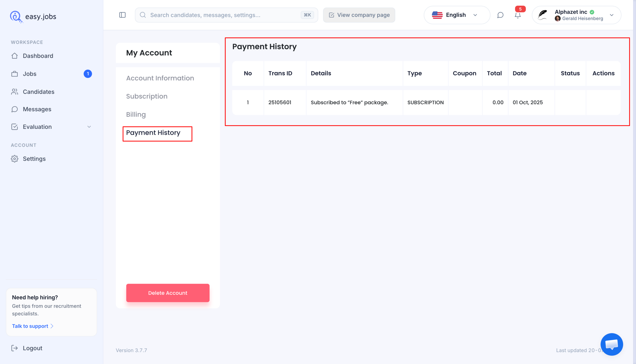Click the ⌘K shortcut hint
This screenshot has height=364, width=636.
(x=307, y=15)
